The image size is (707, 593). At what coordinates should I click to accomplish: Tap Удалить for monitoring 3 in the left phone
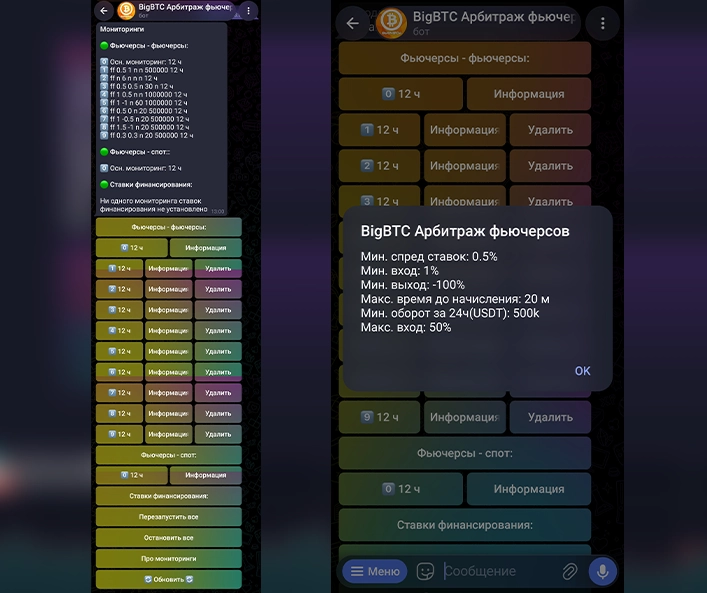pyautogui.click(x=218, y=310)
